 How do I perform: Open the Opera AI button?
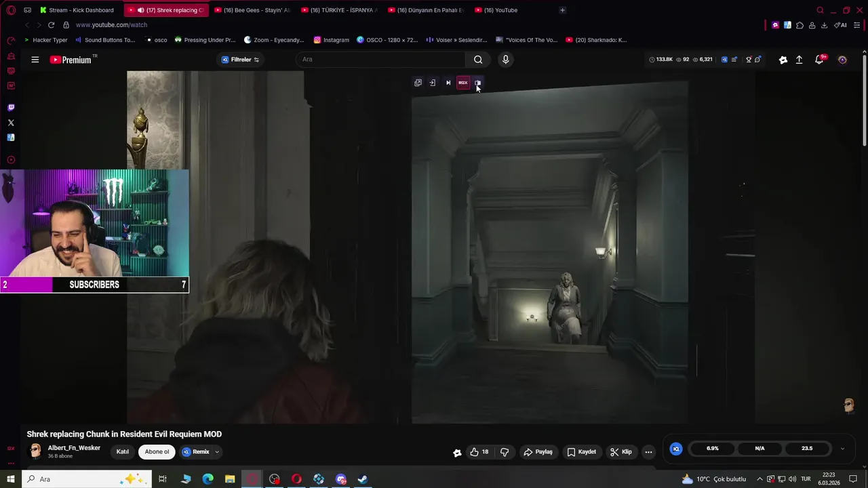[x=840, y=25]
